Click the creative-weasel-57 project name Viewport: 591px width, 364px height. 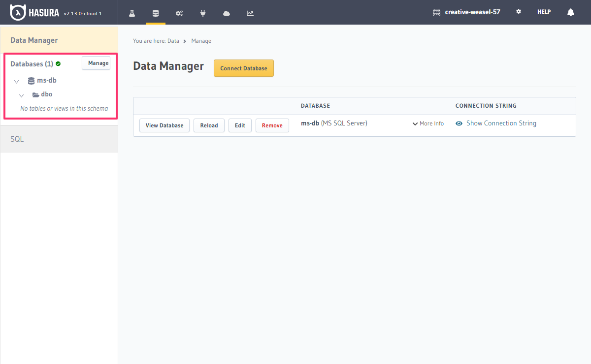tap(472, 12)
